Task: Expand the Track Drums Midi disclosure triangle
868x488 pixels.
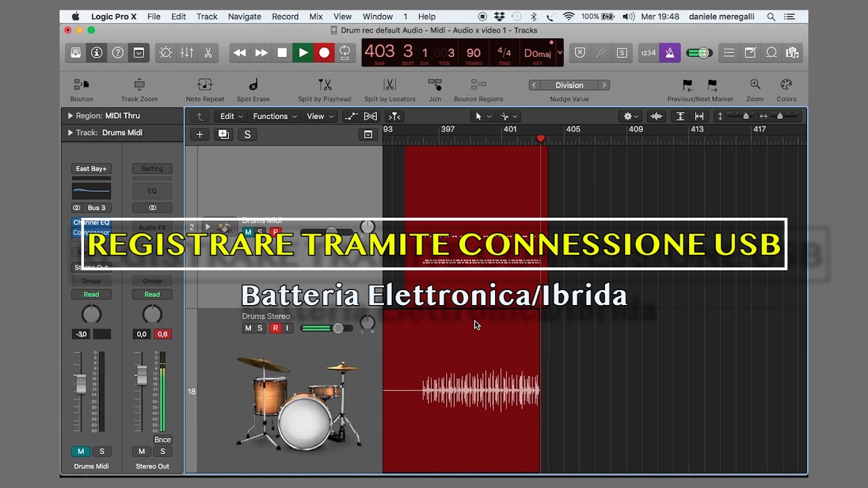Action: (70, 133)
